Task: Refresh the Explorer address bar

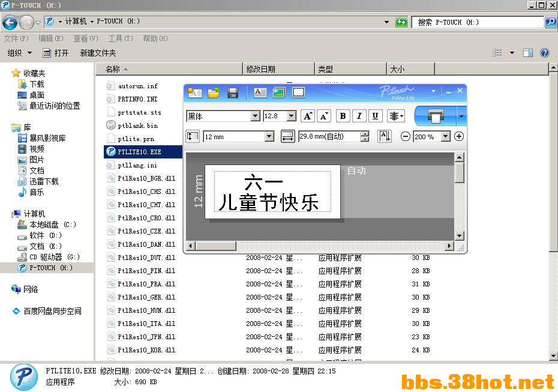Action: pyautogui.click(x=401, y=22)
